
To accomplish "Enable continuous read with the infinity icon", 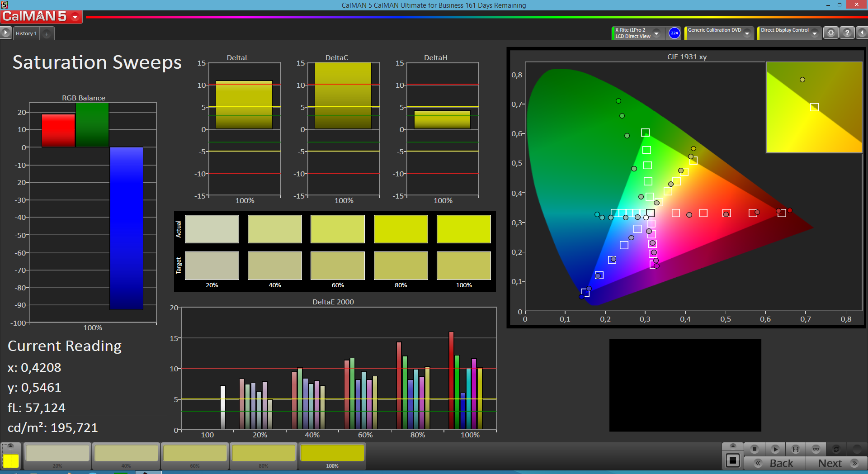I will pos(816,449).
